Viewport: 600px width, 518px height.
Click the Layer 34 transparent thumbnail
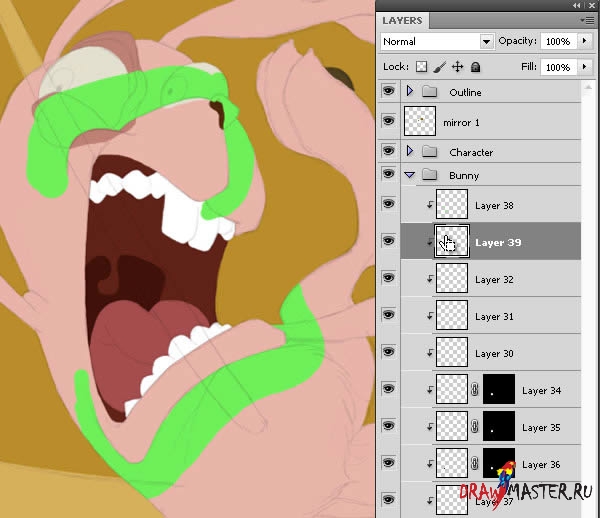pyautogui.click(x=452, y=389)
